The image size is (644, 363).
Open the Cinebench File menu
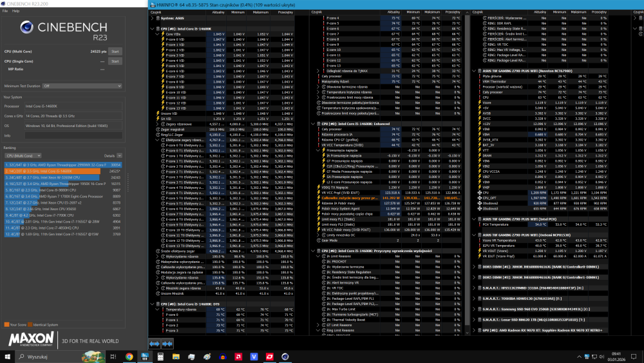tap(5, 11)
